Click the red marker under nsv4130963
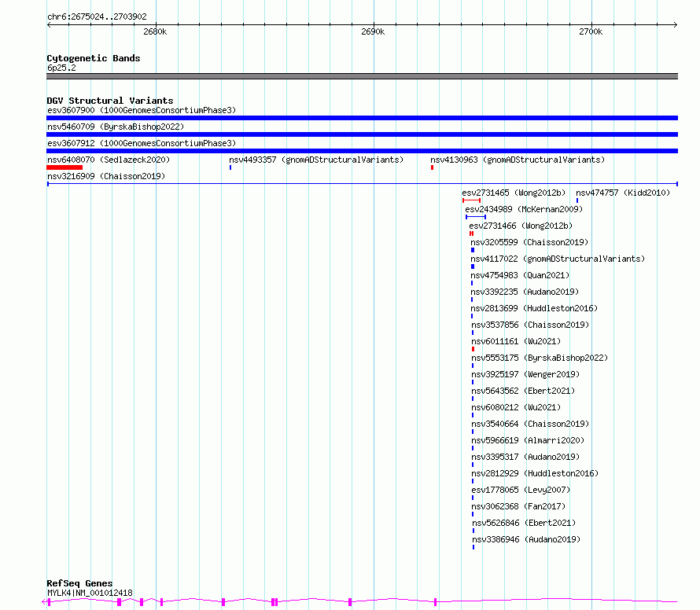700x610 pixels. (x=432, y=167)
